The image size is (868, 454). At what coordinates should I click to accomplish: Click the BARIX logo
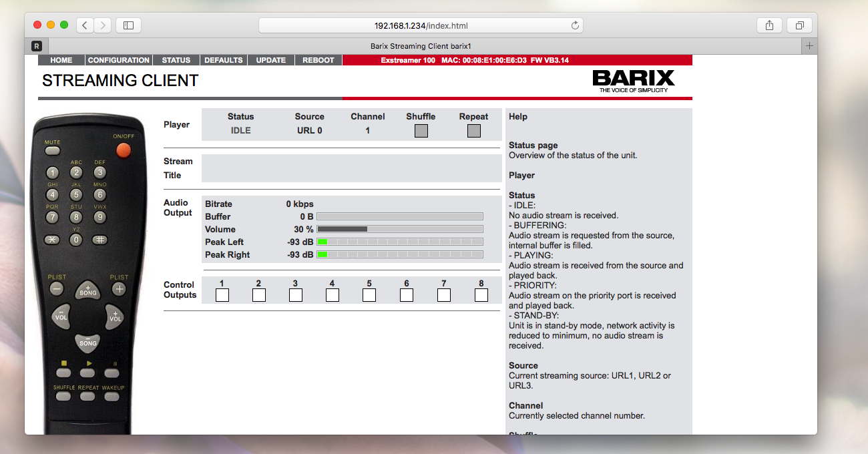[x=634, y=81]
